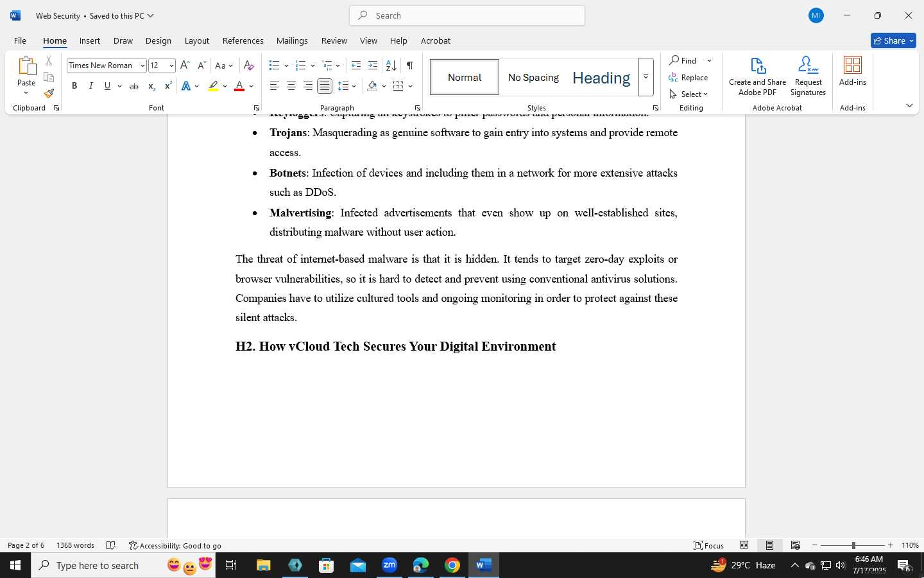The height and width of the screenshot is (578, 924).
Task: Open Google Chrome from taskbar
Action: (x=452, y=566)
